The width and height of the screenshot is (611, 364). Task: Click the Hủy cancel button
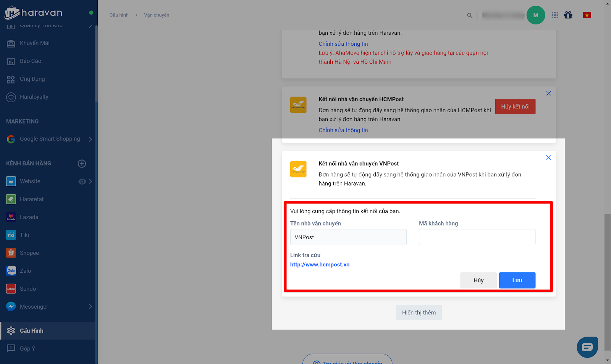pyautogui.click(x=478, y=280)
